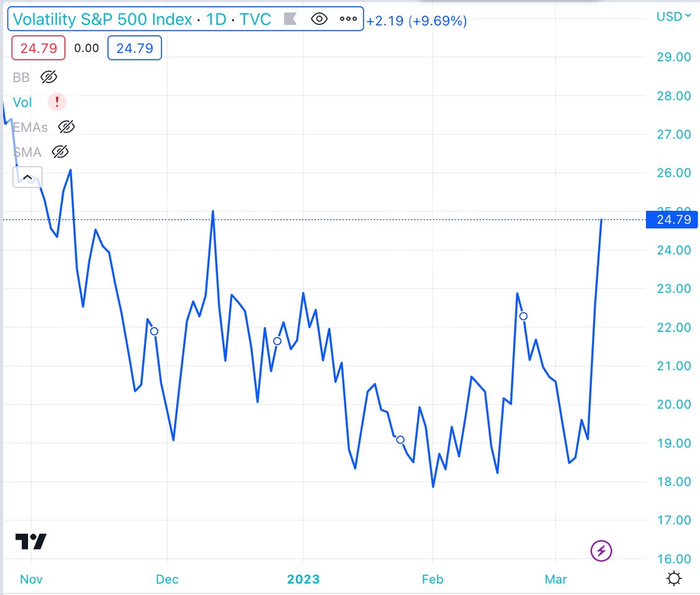The width and height of the screenshot is (700, 595).
Task: Show the hidden BB indicator
Action: (x=48, y=77)
